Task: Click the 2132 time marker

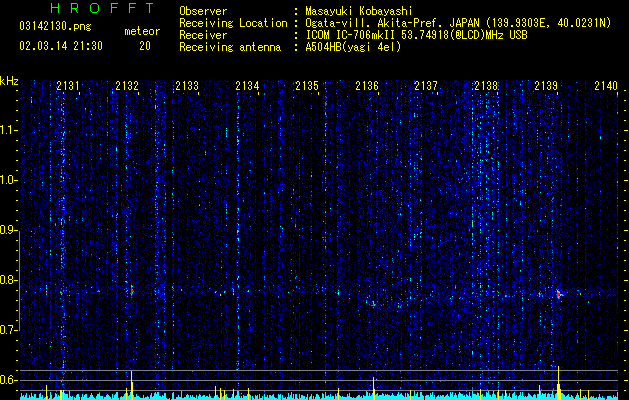Action: 127,85
